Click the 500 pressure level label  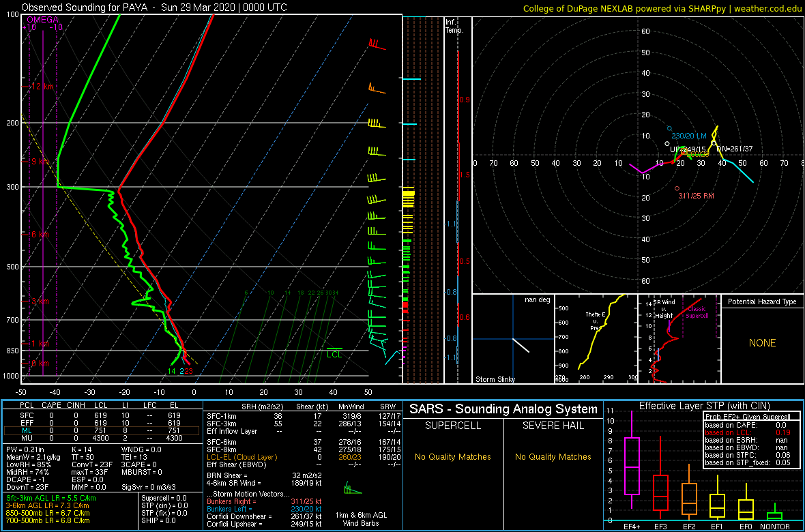[x=12, y=267]
